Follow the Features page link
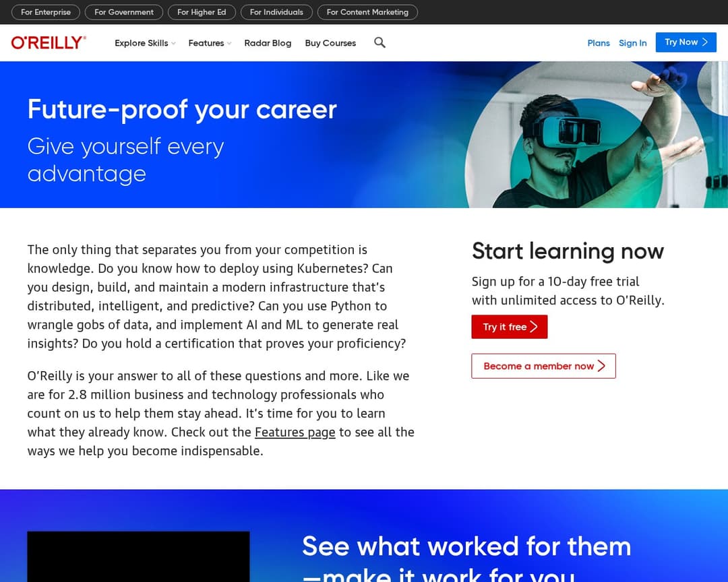The width and height of the screenshot is (728, 582). [295, 432]
